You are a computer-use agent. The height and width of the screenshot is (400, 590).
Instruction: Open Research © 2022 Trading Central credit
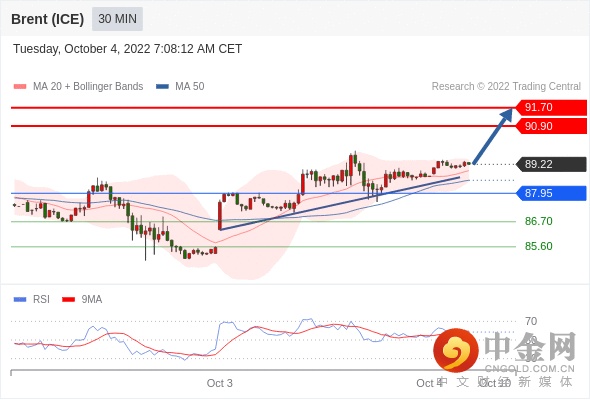click(x=506, y=87)
